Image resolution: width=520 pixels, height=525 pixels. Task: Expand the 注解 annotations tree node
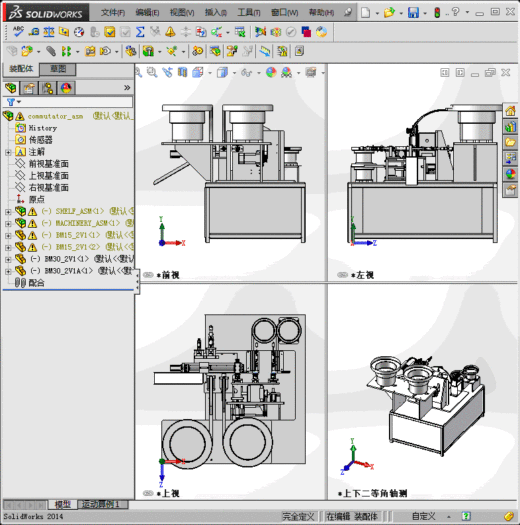click(8, 152)
